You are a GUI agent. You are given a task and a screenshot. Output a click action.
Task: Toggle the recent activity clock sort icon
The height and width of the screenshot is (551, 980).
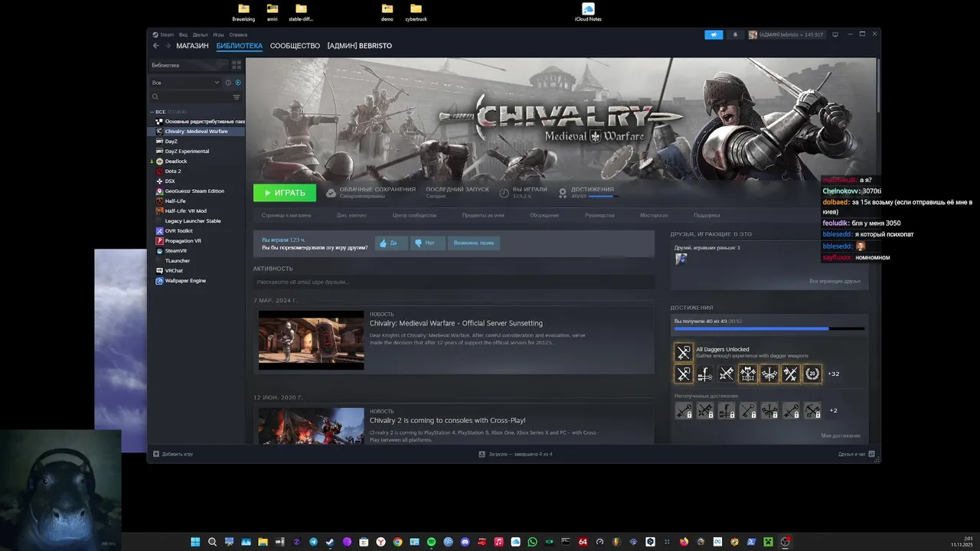point(228,83)
